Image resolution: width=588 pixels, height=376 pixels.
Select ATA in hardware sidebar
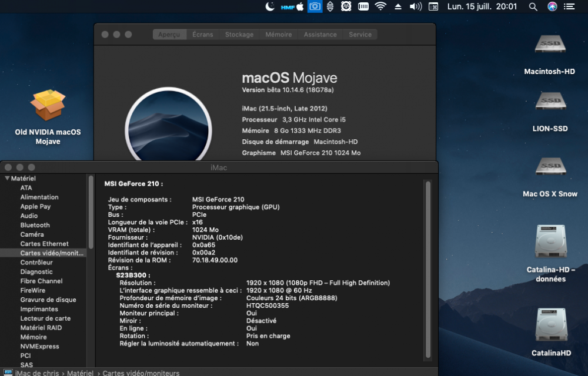click(26, 187)
